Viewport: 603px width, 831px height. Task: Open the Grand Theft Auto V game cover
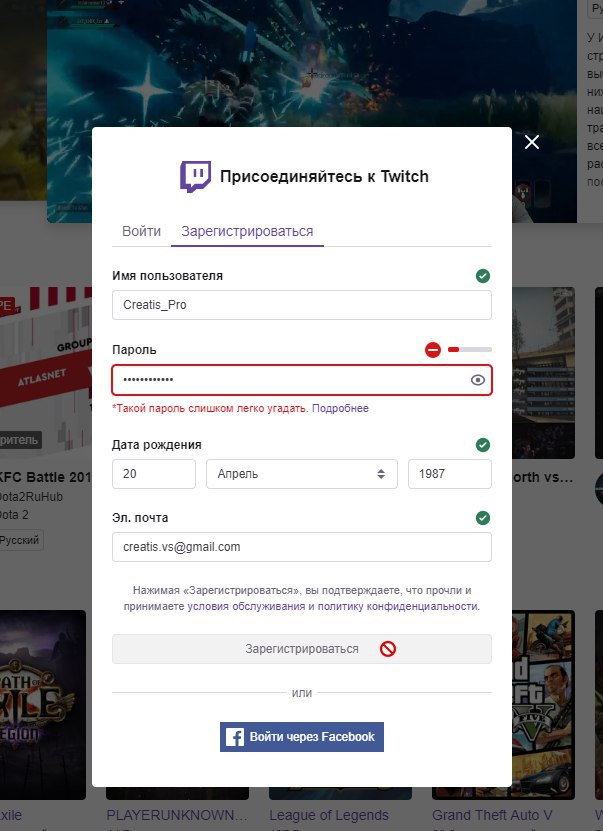(x=544, y=705)
